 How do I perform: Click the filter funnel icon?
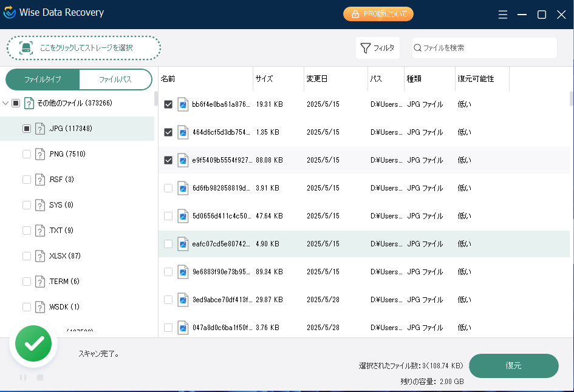coord(365,48)
